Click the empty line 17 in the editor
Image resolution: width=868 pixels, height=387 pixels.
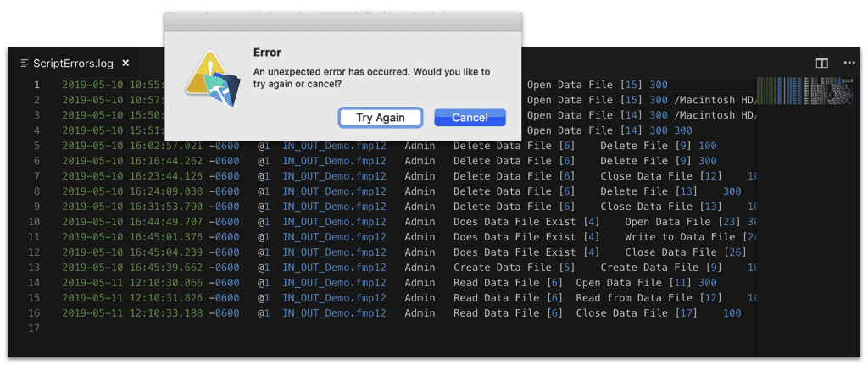point(387,329)
